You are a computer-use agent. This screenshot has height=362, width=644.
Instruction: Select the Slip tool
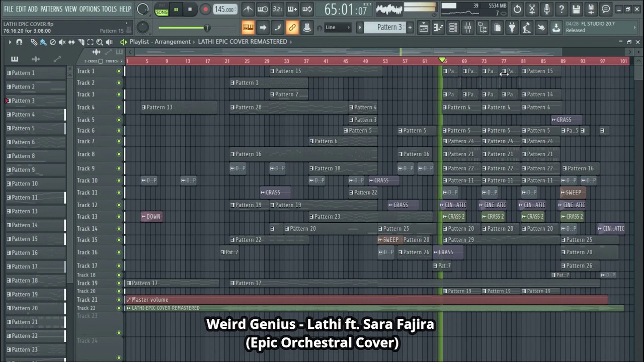pos(71,42)
